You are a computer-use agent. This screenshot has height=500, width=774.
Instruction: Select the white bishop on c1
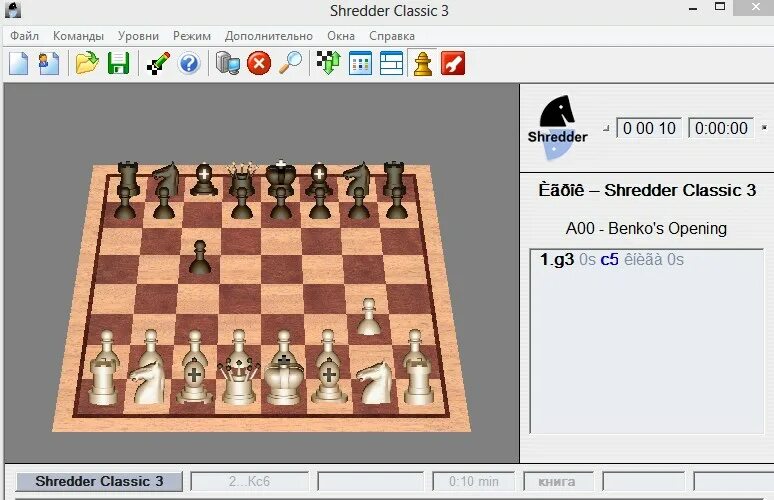pyautogui.click(x=194, y=382)
